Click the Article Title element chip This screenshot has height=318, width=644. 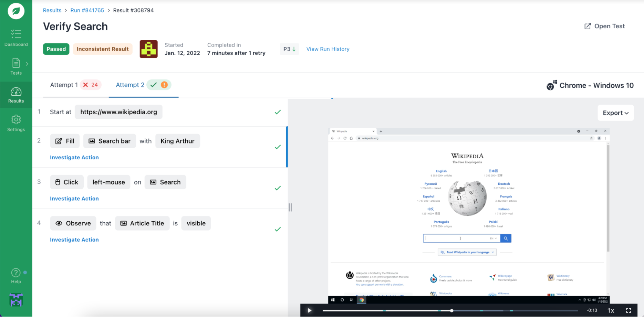pos(142,223)
